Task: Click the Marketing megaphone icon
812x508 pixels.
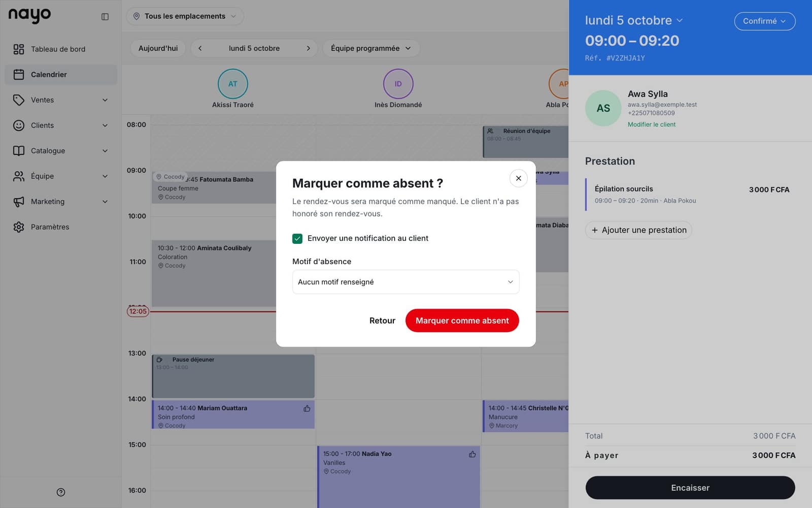Action: click(x=19, y=202)
